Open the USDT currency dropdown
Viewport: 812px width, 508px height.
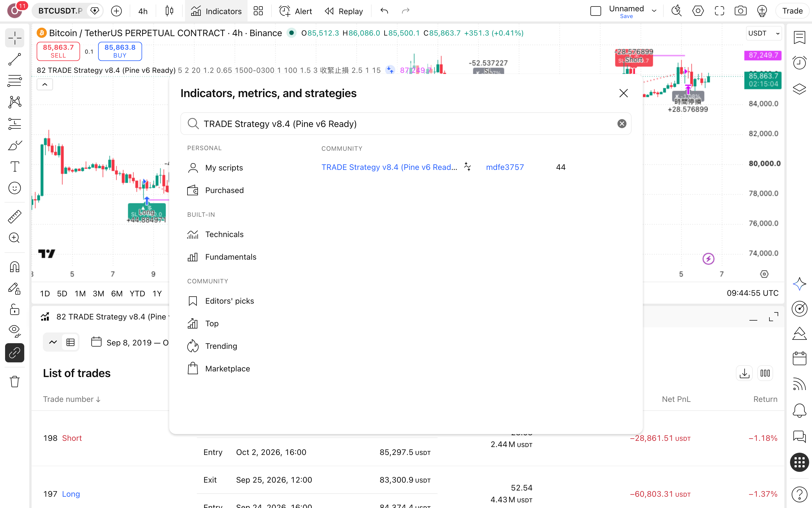(x=764, y=33)
